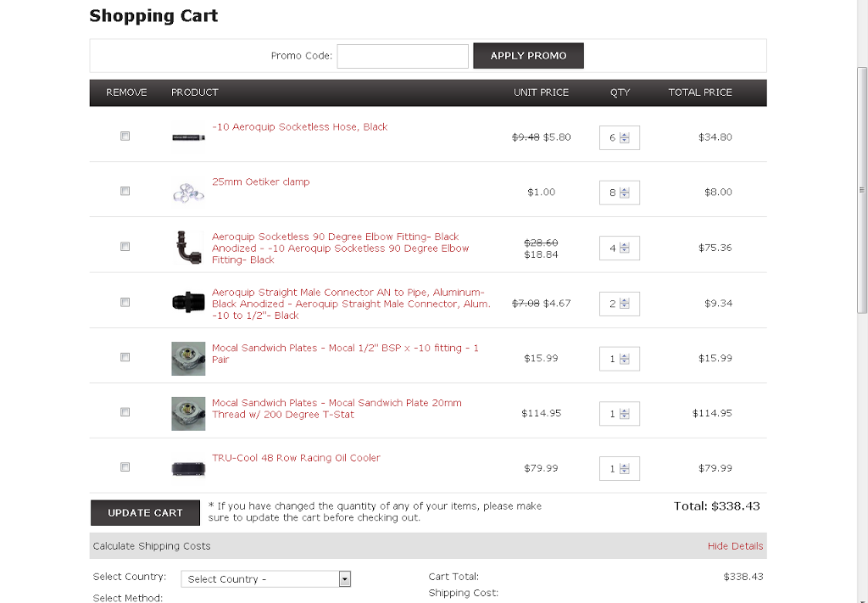Click the TRU-Cool Oil Cooler product image
This screenshot has width=868, height=603.
[187, 468]
